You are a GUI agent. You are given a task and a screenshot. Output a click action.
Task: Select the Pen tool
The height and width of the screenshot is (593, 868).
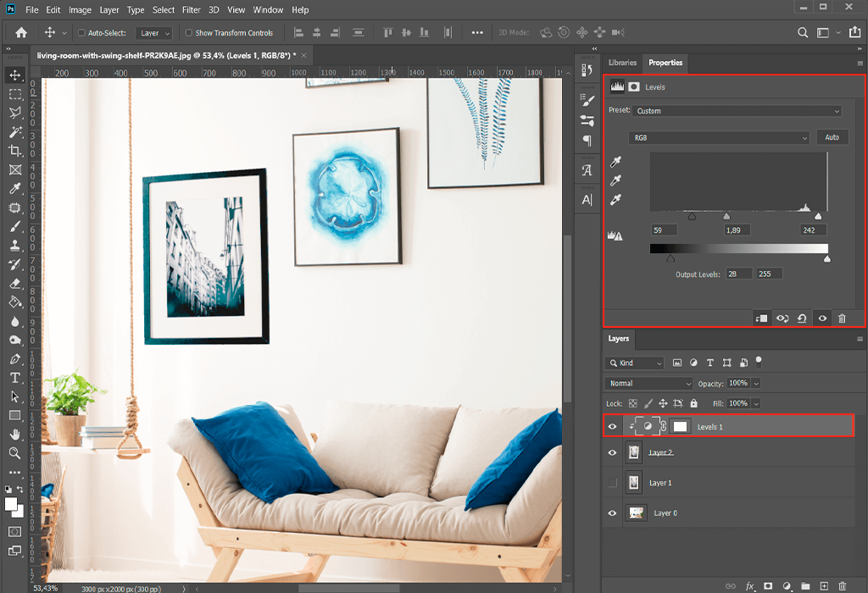coord(15,359)
